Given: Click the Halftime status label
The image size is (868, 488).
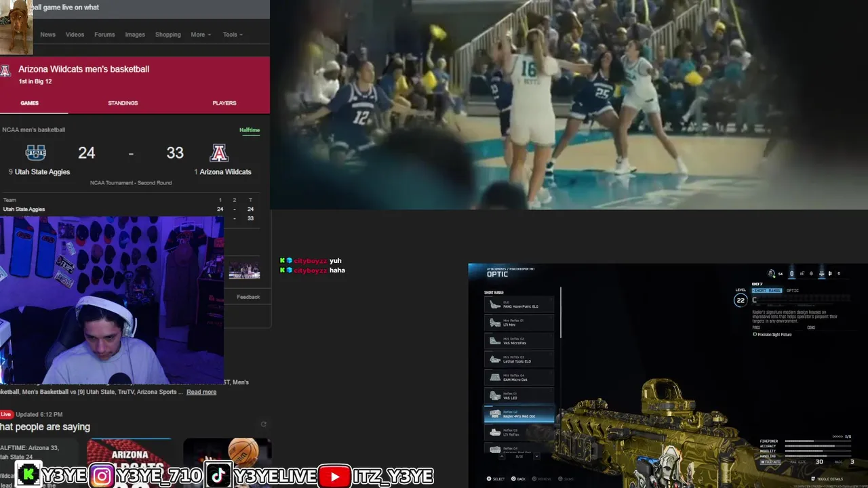Looking at the screenshot, I should click(250, 129).
